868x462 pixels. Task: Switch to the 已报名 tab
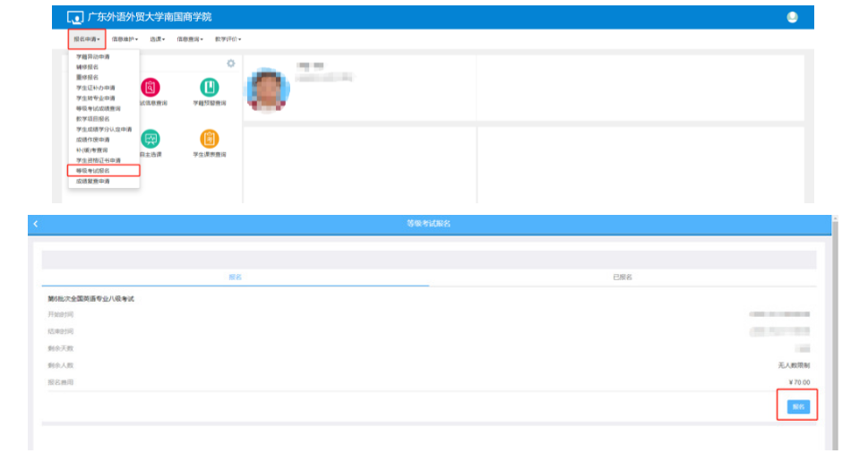tap(623, 278)
